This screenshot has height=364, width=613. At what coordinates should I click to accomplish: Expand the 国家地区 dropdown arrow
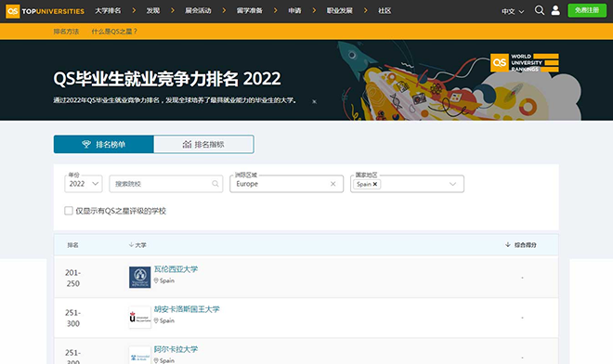pos(452,184)
